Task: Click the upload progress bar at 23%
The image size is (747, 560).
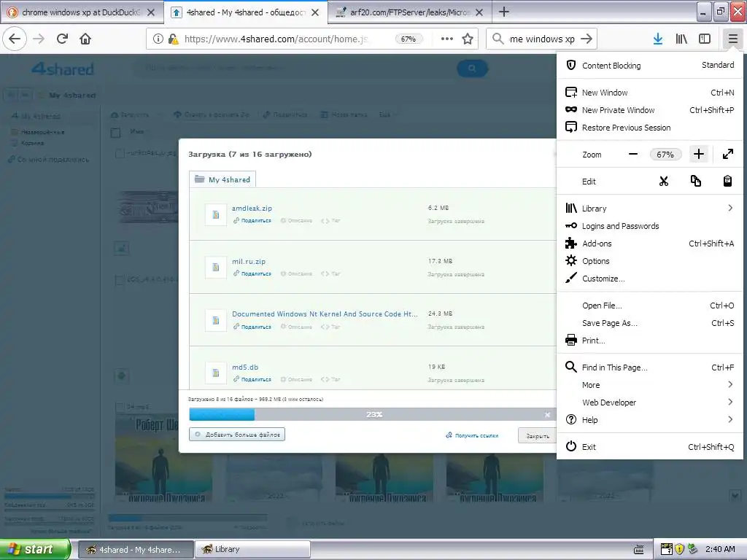Action: click(x=371, y=415)
